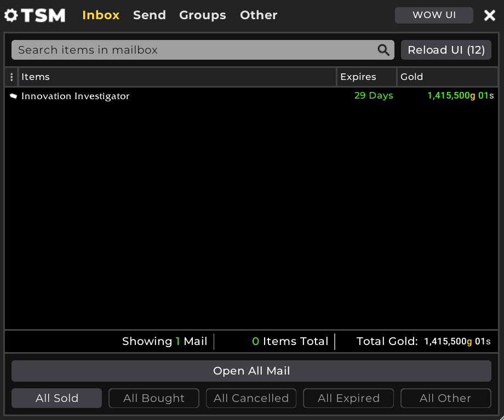
Task: Click the 0 Items Total status text
Action: tap(290, 341)
